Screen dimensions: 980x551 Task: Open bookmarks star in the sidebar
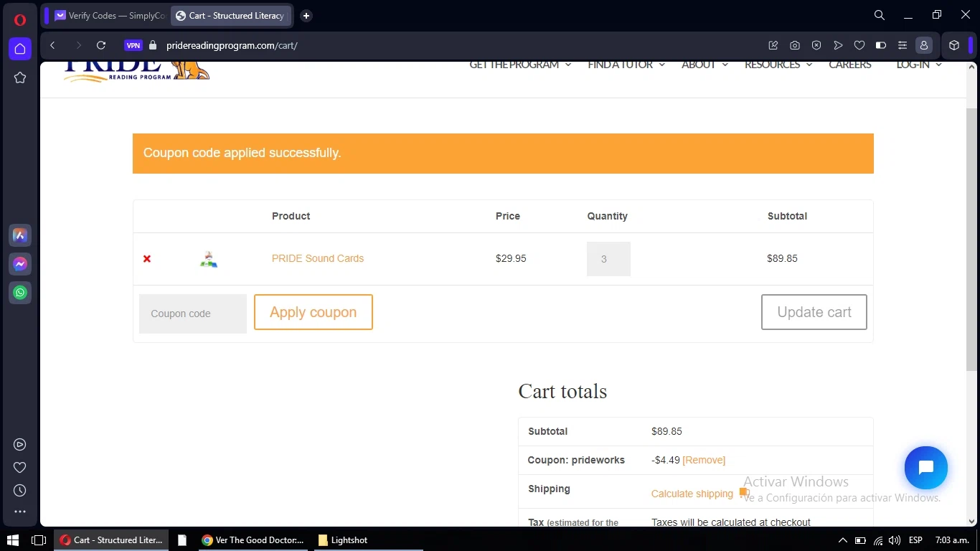click(x=20, y=77)
